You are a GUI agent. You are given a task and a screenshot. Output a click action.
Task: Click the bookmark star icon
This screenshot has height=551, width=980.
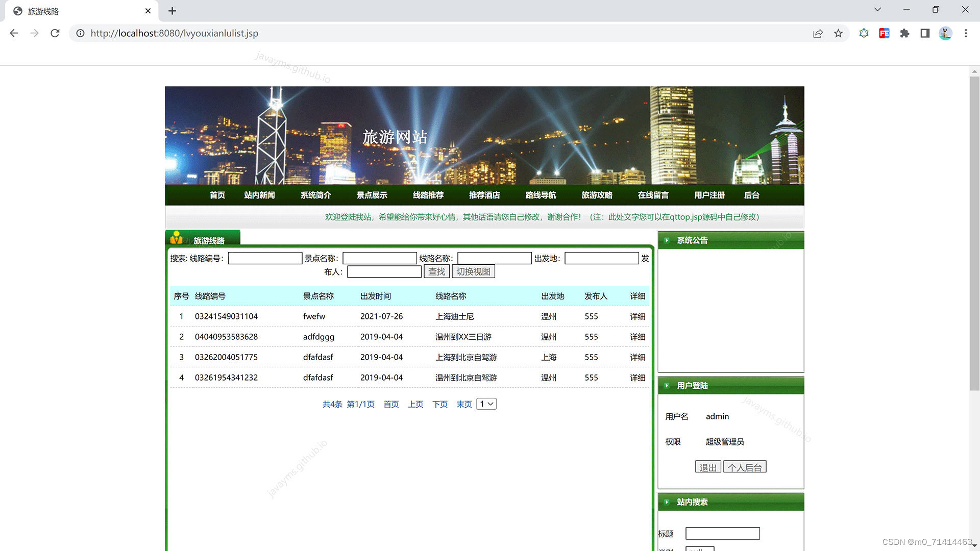(x=838, y=33)
